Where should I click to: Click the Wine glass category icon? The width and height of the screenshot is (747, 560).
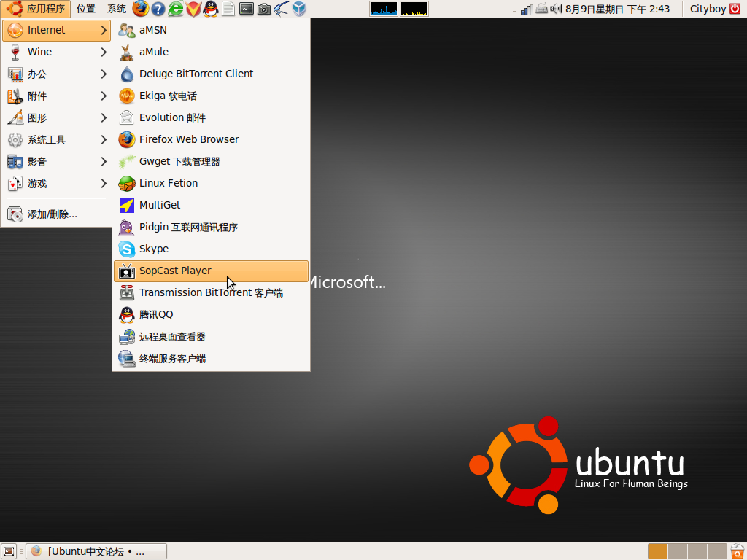(15, 52)
